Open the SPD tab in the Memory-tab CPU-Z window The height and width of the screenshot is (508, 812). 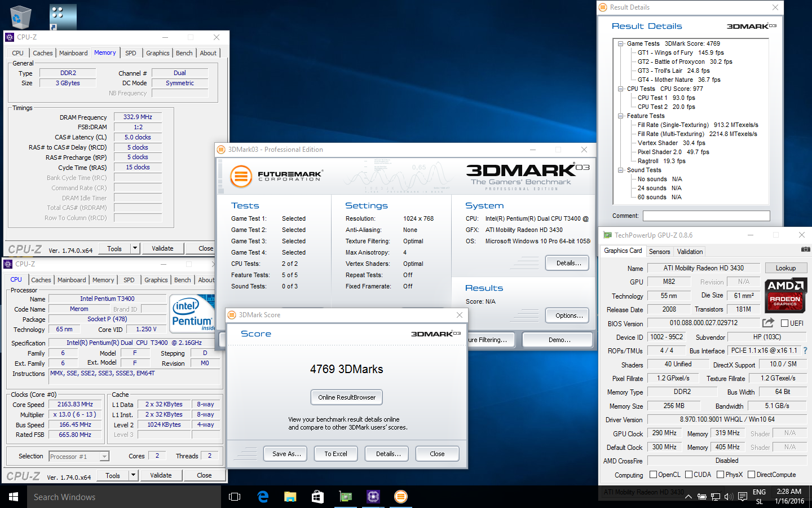pos(131,53)
